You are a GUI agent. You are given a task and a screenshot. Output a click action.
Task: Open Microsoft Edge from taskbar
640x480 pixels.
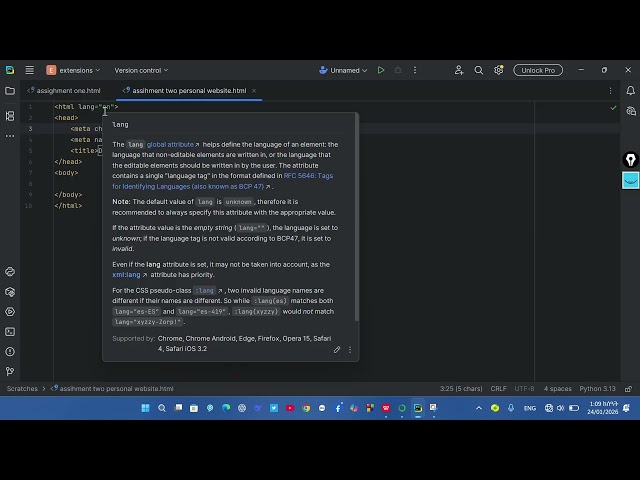coord(226,408)
